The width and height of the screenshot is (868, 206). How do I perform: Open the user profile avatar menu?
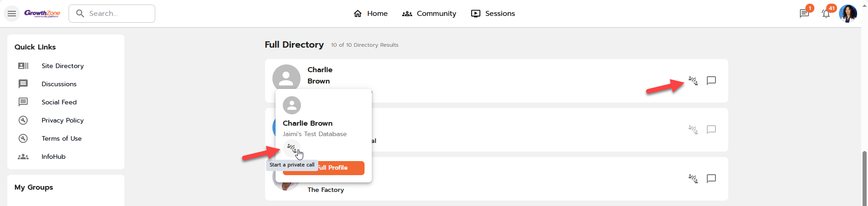848,14
